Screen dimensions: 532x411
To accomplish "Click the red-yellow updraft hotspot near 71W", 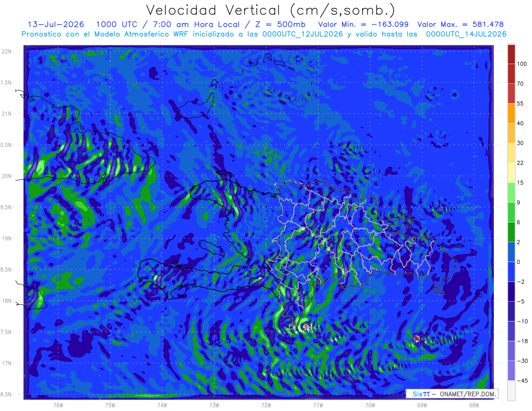I will (306, 327).
